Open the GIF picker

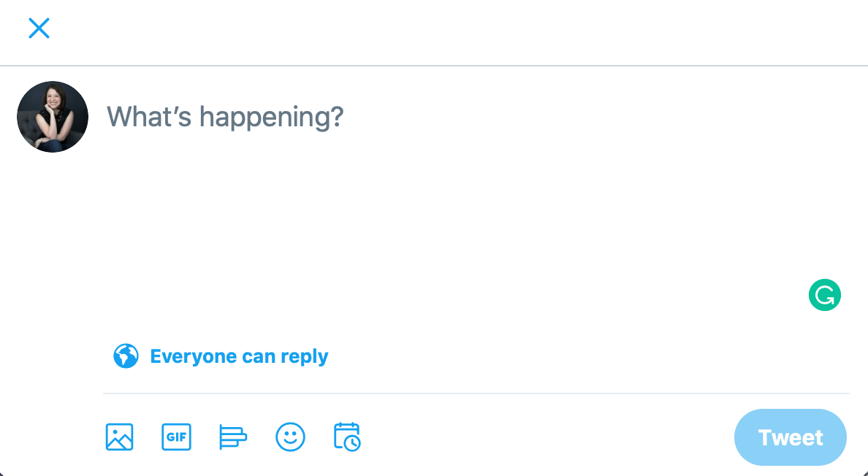[x=177, y=437]
